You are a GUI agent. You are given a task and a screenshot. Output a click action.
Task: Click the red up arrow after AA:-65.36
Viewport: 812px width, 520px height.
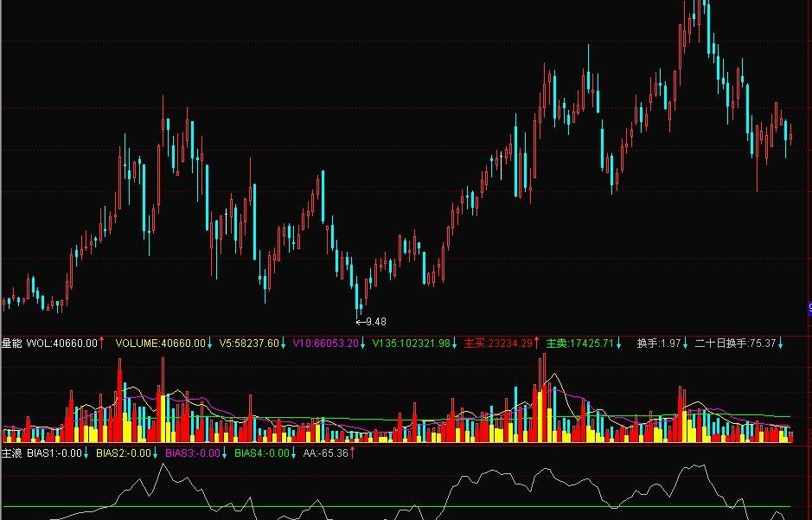pos(352,453)
